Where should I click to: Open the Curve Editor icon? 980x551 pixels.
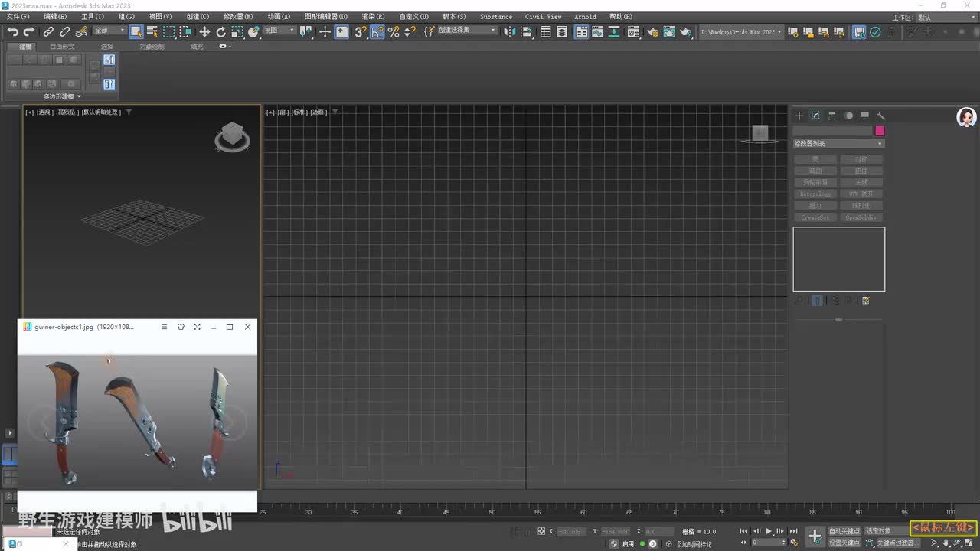[598, 31]
